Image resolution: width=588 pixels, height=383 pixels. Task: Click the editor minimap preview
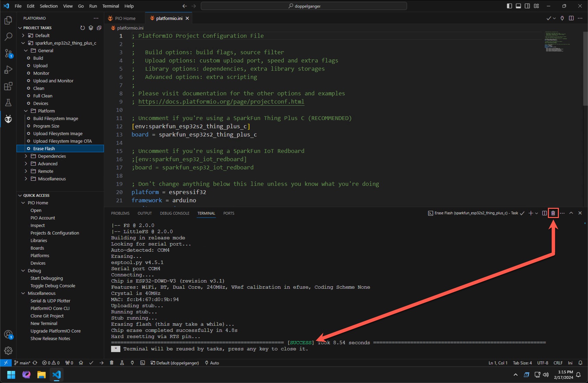(558, 42)
